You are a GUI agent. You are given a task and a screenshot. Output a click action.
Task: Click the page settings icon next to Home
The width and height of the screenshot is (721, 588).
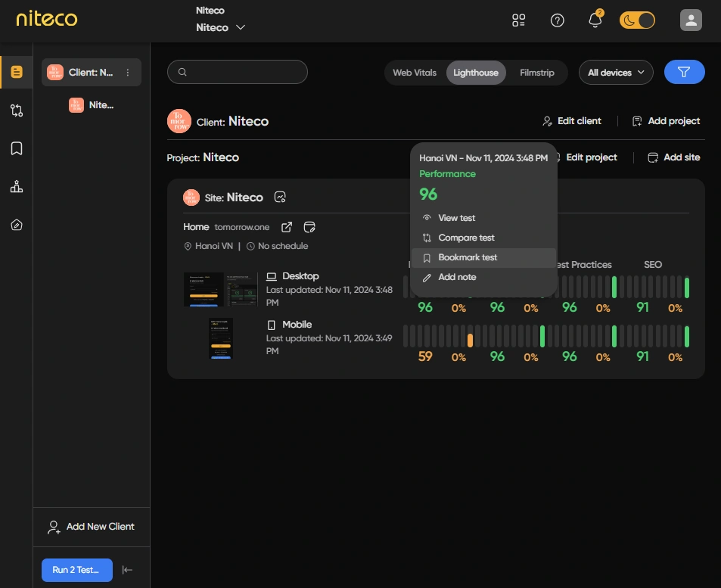tap(309, 227)
